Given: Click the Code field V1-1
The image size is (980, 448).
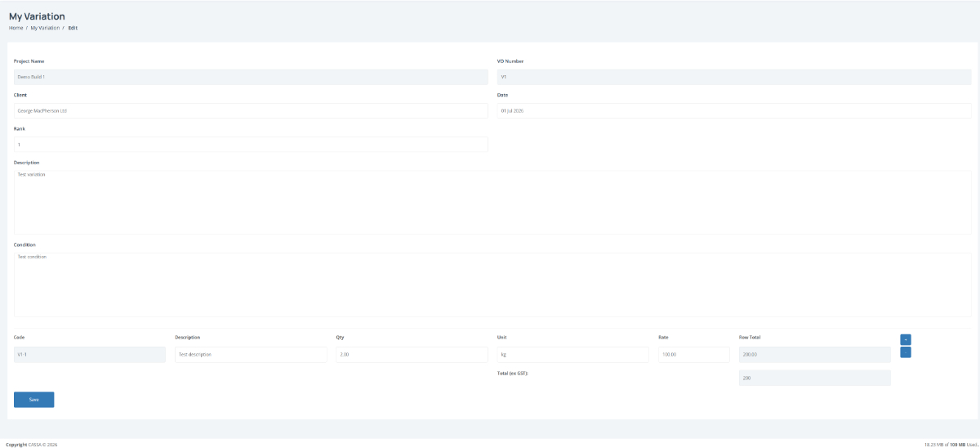Looking at the screenshot, I should click(89, 355).
